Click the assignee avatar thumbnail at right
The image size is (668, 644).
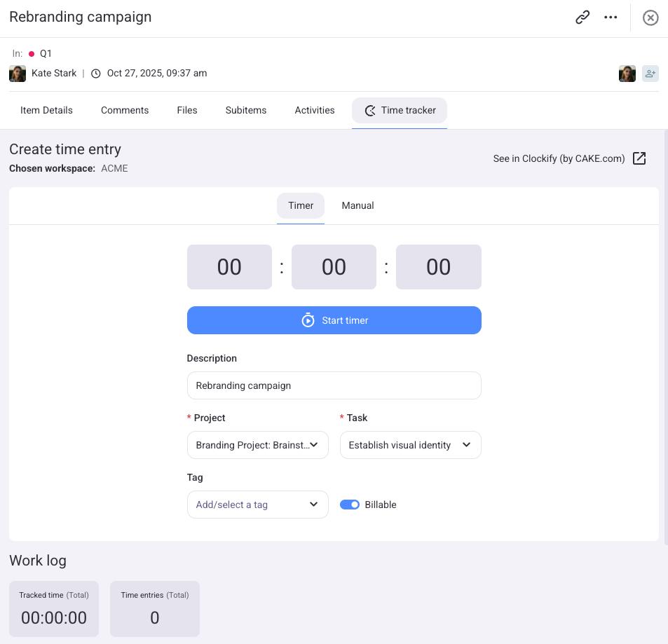[627, 74]
